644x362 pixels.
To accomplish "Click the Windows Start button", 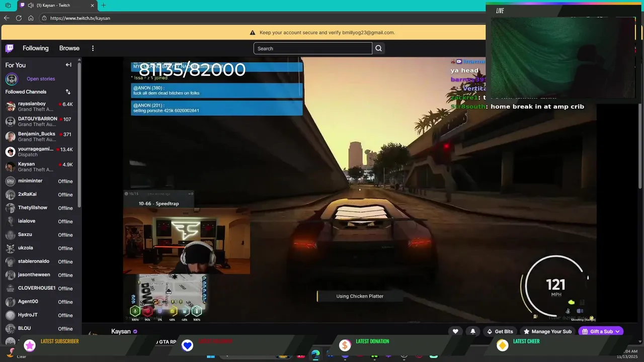I will click(211, 356).
